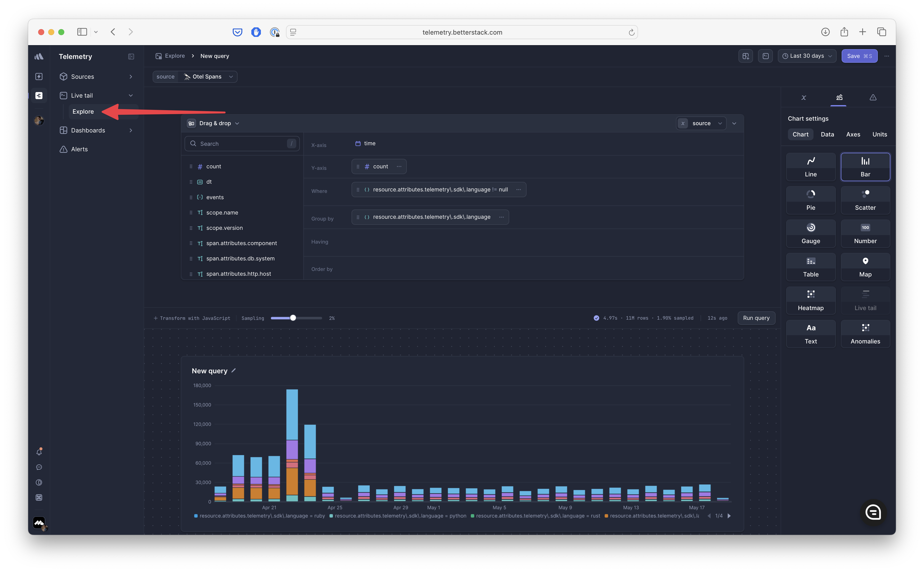Switch to the Axes settings tab
Screen dimensions: 924x572
(853, 134)
